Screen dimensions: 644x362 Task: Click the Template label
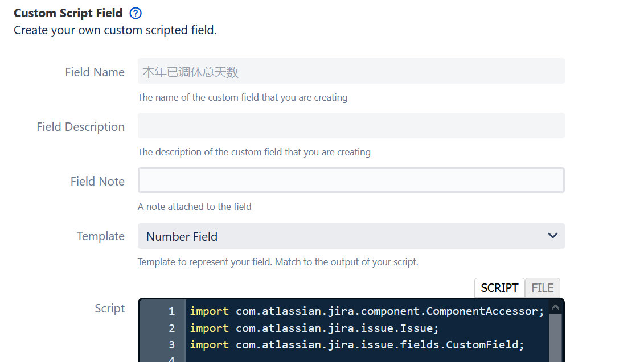pyautogui.click(x=101, y=236)
